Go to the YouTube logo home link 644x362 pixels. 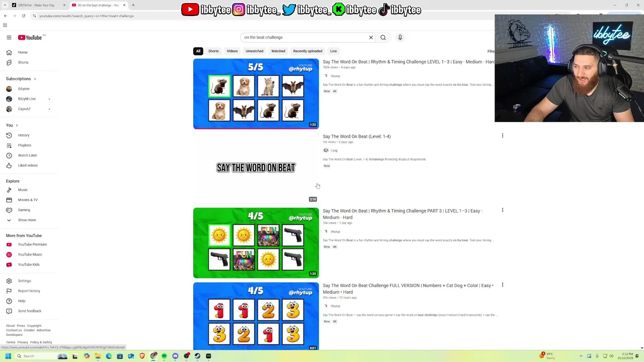[30, 37]
